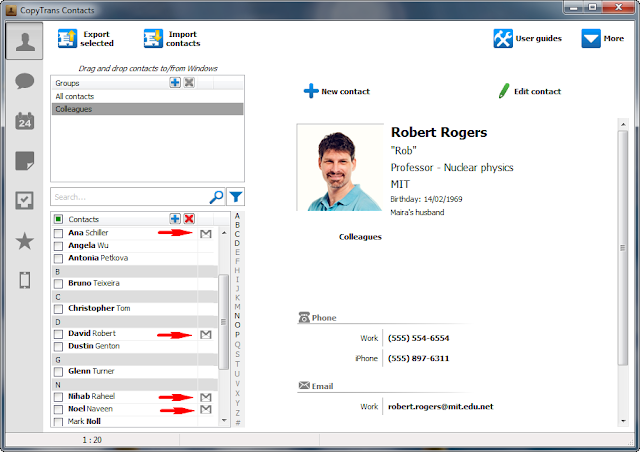Click Robert Rogers profile photo
Image resolution: width=640 pixels, height=452 pixels.
[340, 167]
